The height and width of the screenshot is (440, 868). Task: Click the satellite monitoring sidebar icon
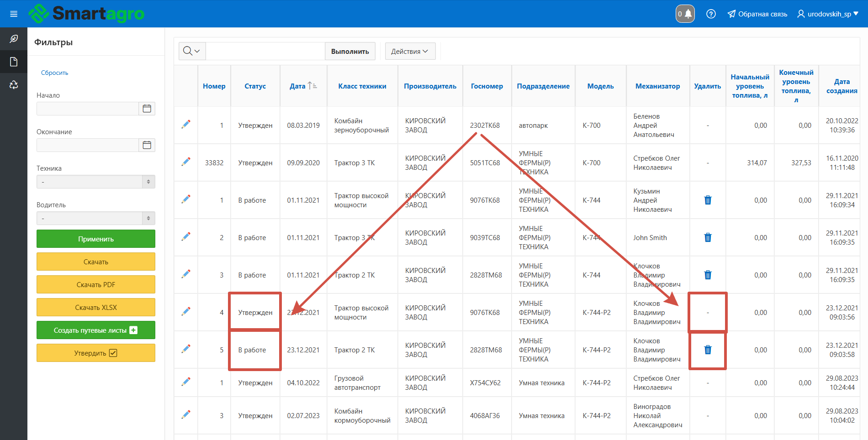(14, 39)
